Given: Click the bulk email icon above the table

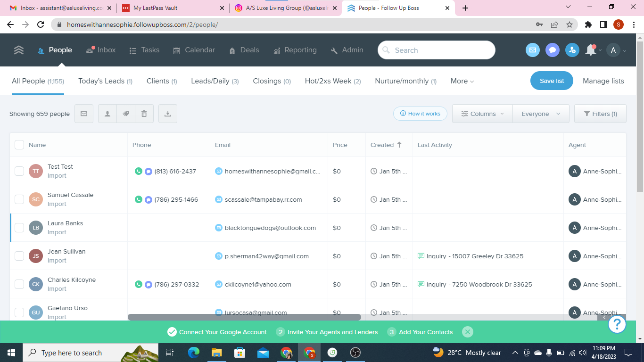Looking at the screenshot, I should pyautogui.click(x=84, y=114).
